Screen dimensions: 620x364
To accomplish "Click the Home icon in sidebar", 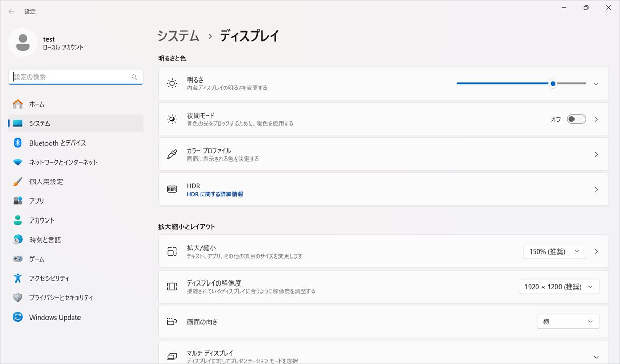I will pyautogui.click(x=18, y=104).
